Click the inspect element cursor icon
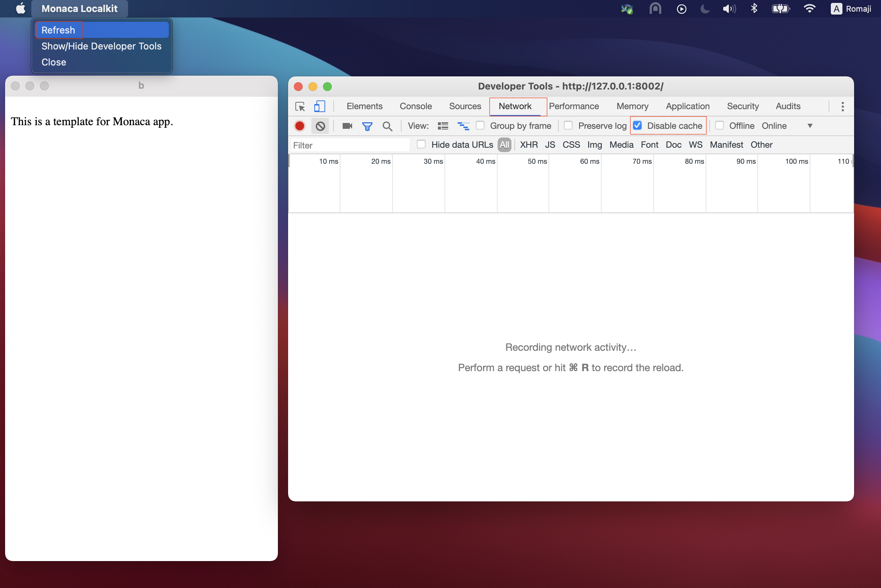 pos(300,107)
